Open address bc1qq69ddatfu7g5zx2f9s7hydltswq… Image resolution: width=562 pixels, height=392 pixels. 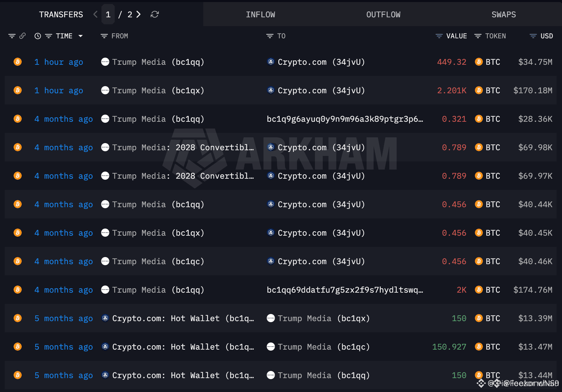click(x=345, y=290)
